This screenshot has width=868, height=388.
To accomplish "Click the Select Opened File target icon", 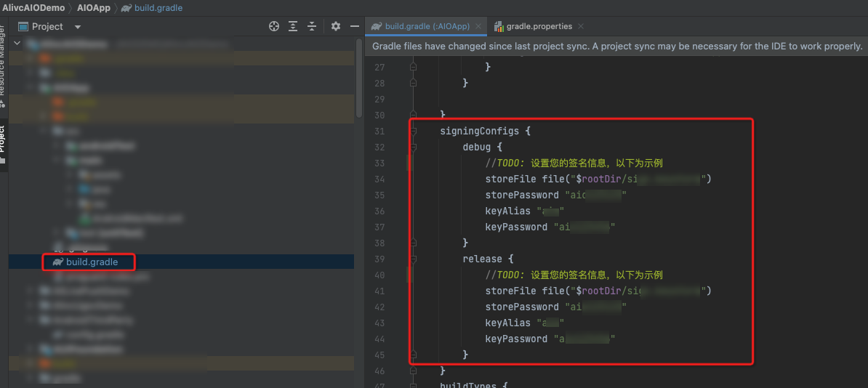I will [x=274, y=26].
